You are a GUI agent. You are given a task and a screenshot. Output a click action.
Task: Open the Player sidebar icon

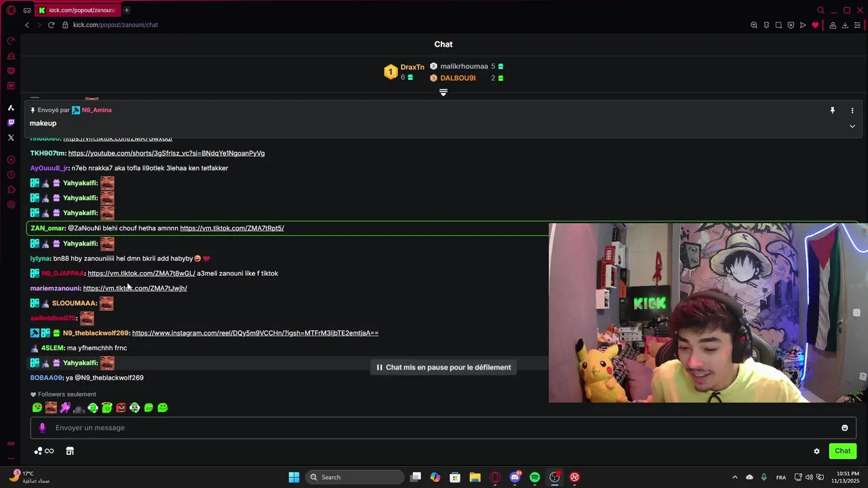[x=11, y=160]
